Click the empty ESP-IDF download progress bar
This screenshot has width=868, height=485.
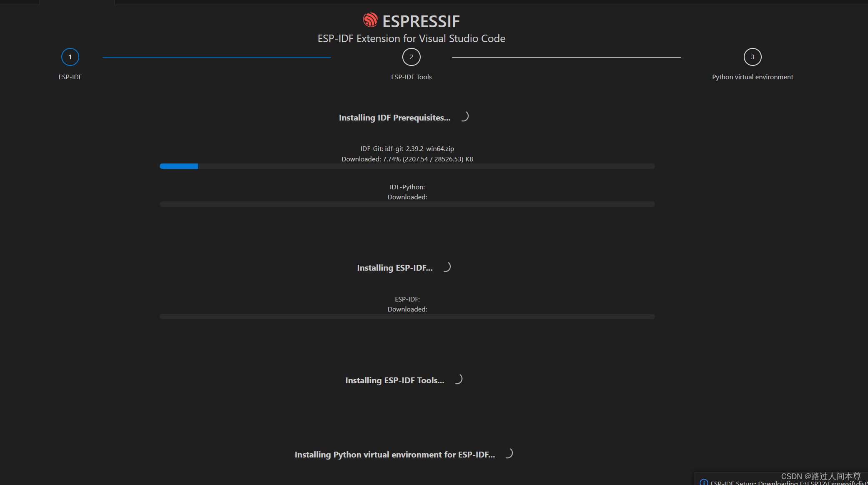[407, 316]
